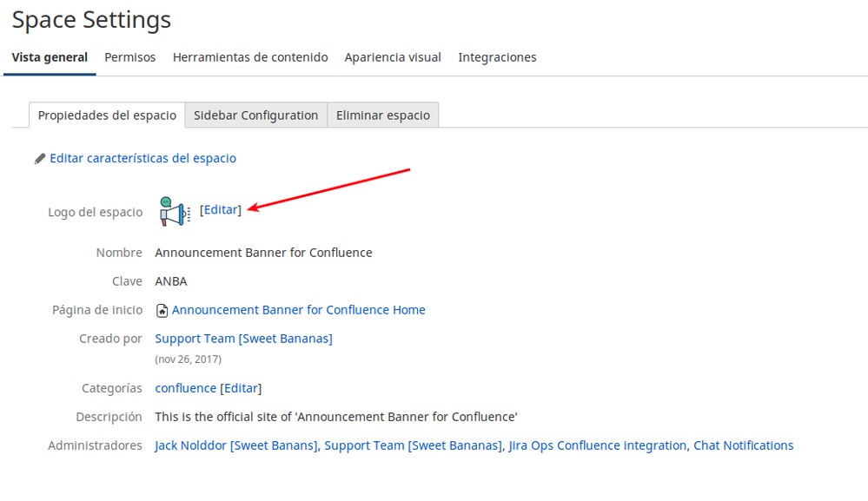Click the pencil icon beside Editar características
The height and width of the screenshot is (501, 868).
point(40,159)
